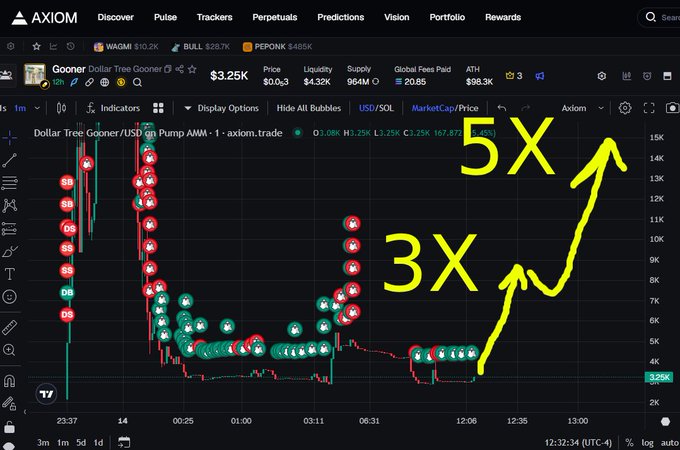
Task: Open the Vision tab
Action: click(396, 17)
